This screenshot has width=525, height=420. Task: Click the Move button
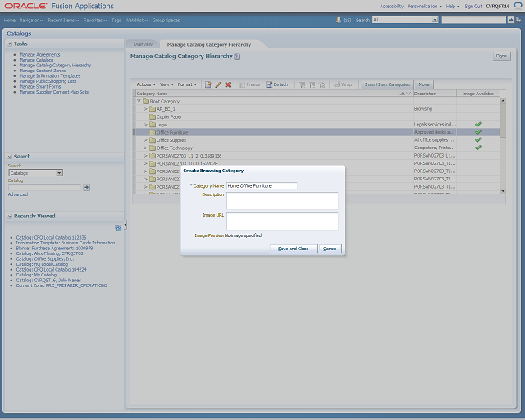coord(424,84)
